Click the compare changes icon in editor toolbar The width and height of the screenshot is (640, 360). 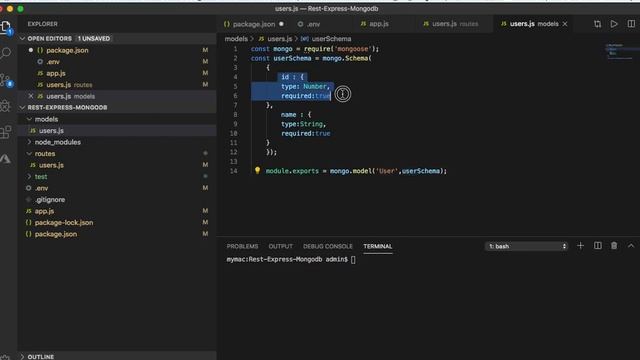[597, 24]
